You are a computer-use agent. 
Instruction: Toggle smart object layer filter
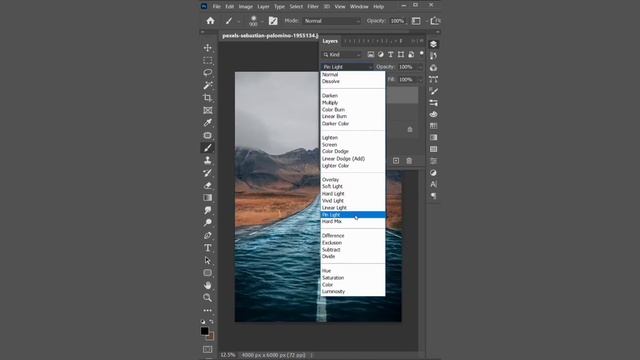pos(411,54)
